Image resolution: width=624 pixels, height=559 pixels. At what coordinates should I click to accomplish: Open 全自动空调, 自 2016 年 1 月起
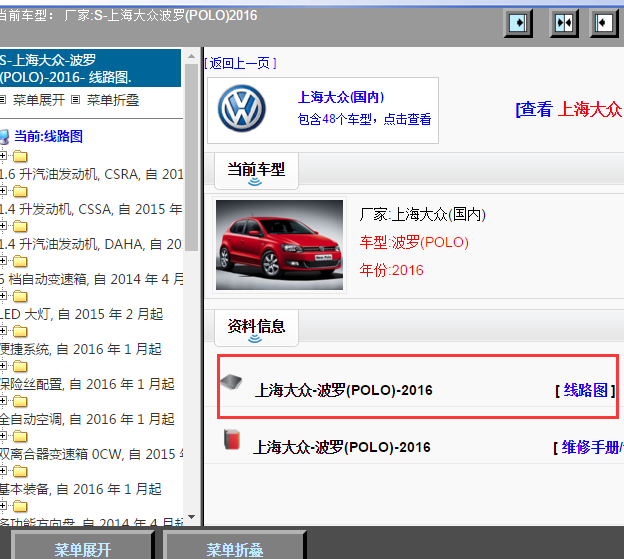pos(87,419)
